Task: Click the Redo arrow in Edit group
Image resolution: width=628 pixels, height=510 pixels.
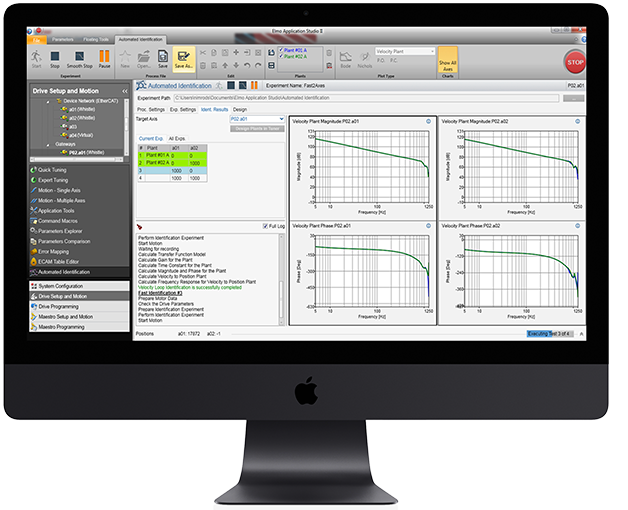Action: click(x=258, y=65)
